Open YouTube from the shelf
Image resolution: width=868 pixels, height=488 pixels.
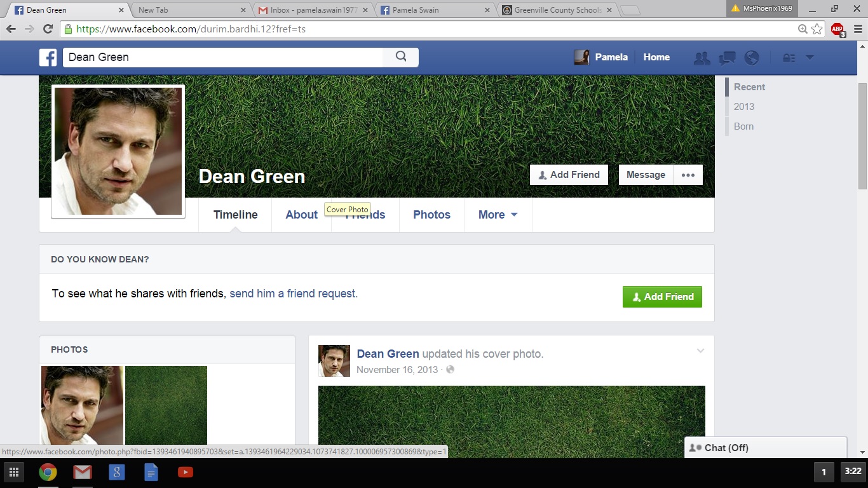[186, 472]
